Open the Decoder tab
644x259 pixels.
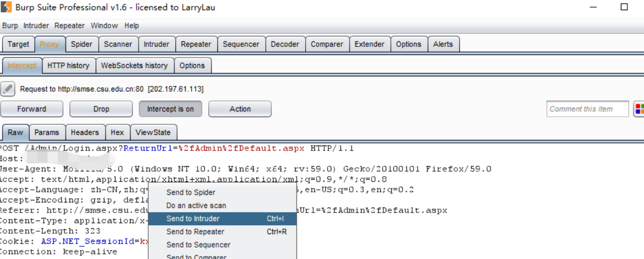pyautogui.click(x=285, y=44)
